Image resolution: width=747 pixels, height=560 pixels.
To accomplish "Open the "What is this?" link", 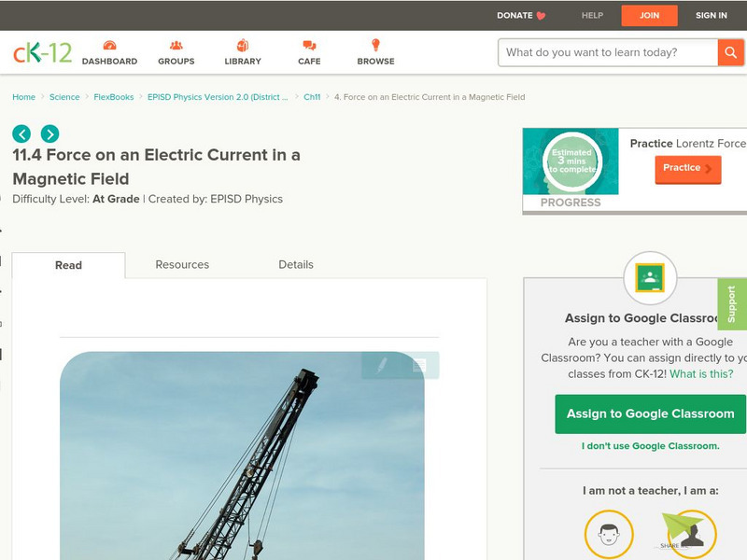I will click(701, 374).
